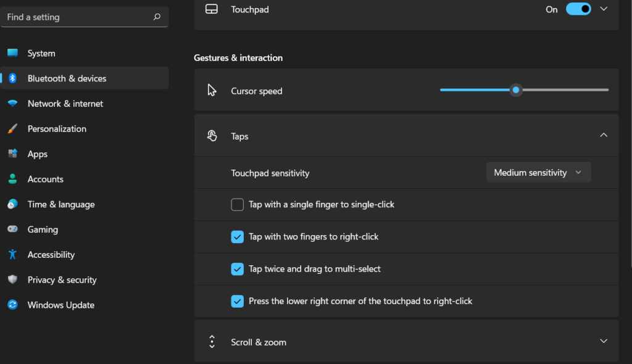Open System settings category
Image resolution: width=632 pixels, height=364 pixels.
point(84,53)
